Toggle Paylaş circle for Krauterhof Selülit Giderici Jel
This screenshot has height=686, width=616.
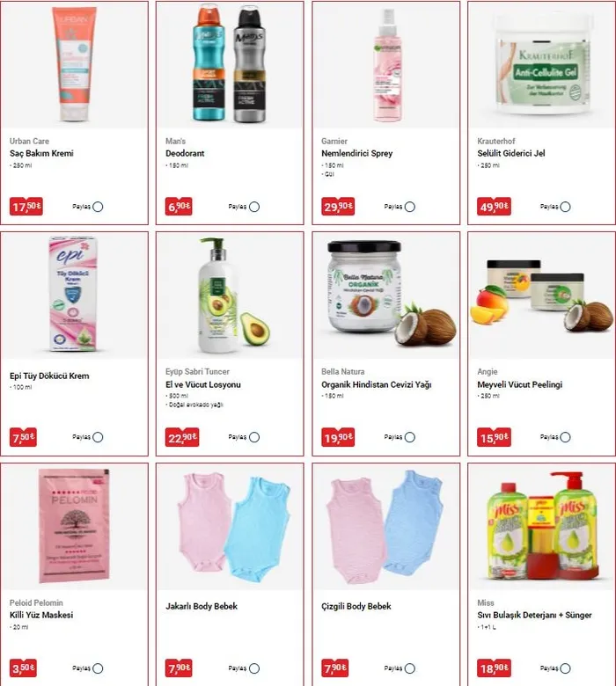(565, 207)
